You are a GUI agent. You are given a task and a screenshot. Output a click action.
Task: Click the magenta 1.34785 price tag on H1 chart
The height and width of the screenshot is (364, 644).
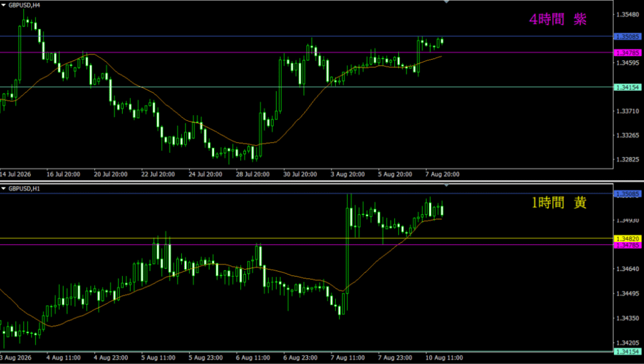[628, 245]
